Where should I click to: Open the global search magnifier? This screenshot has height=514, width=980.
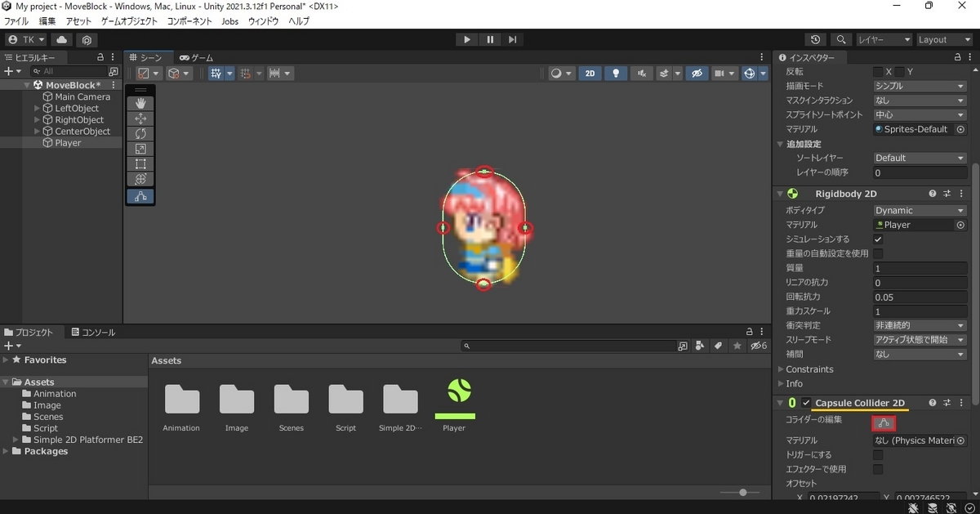click(x=841, y=39)
